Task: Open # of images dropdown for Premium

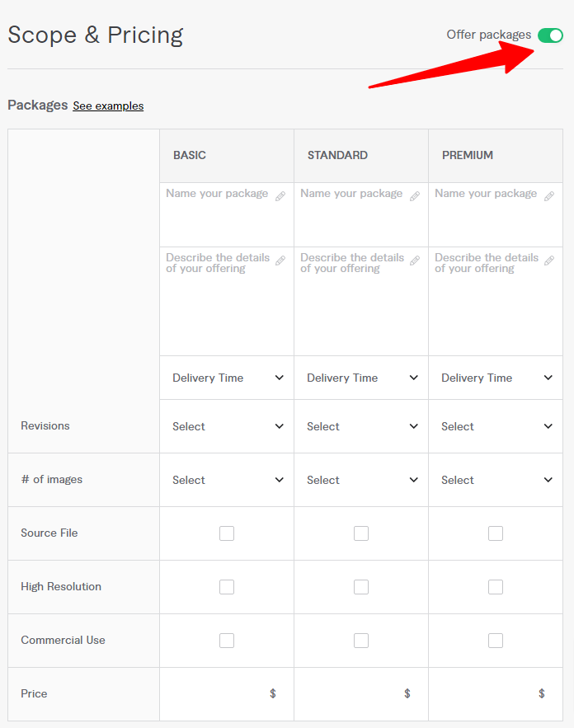Action: click(x=496, y=480)
